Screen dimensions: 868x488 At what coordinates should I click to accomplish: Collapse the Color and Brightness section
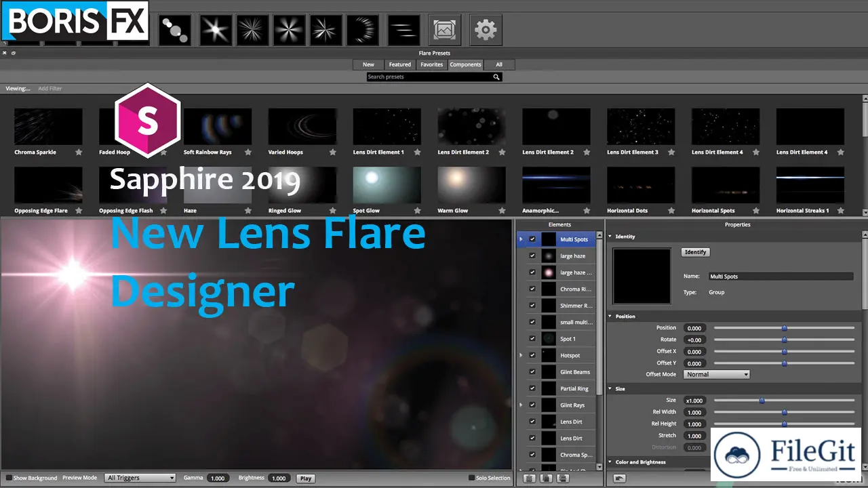[x=610, y=462]
